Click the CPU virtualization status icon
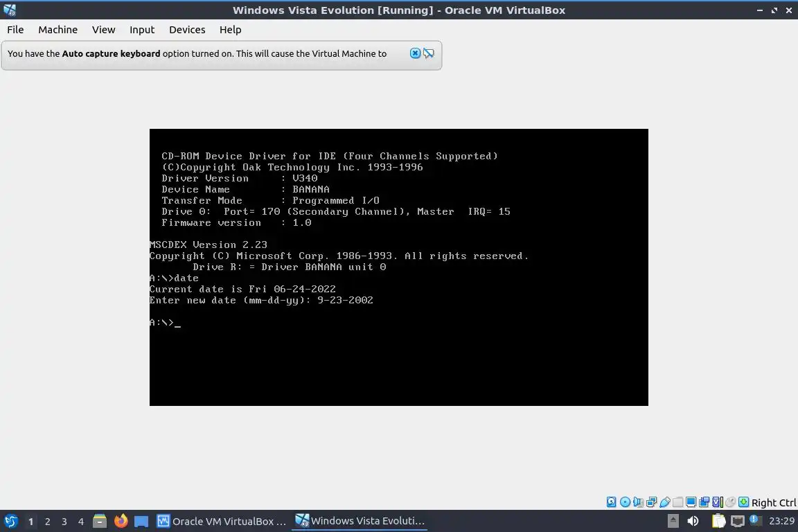Viewport: 798px width, 532px height. (718, 502)
